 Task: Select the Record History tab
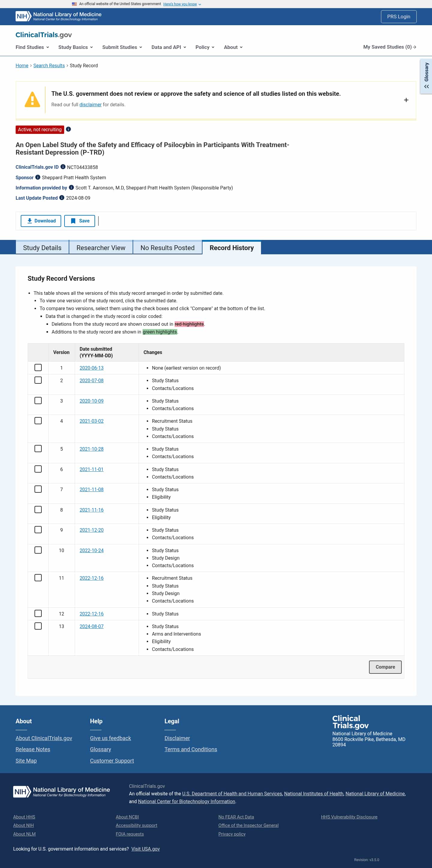(x=232, y=248)
